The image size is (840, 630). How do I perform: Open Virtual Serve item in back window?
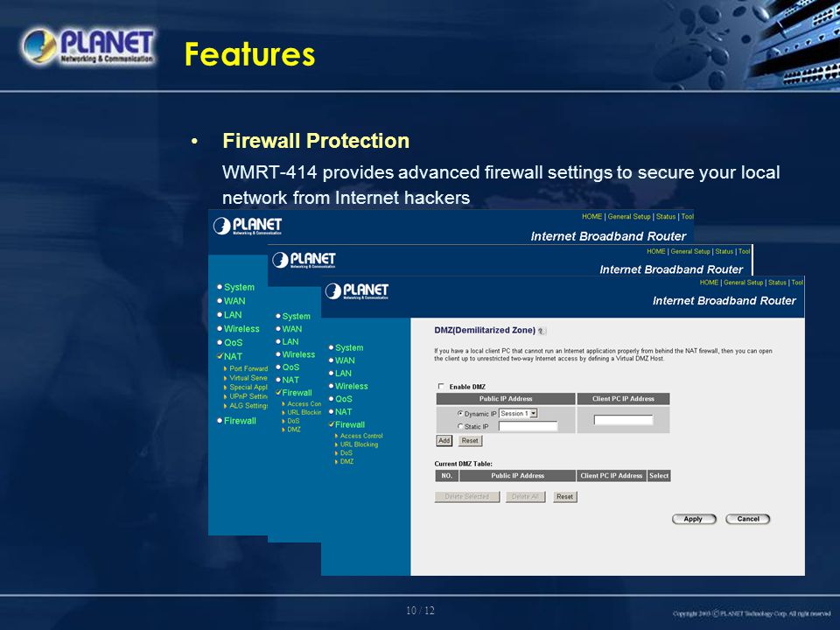point(248,378)
